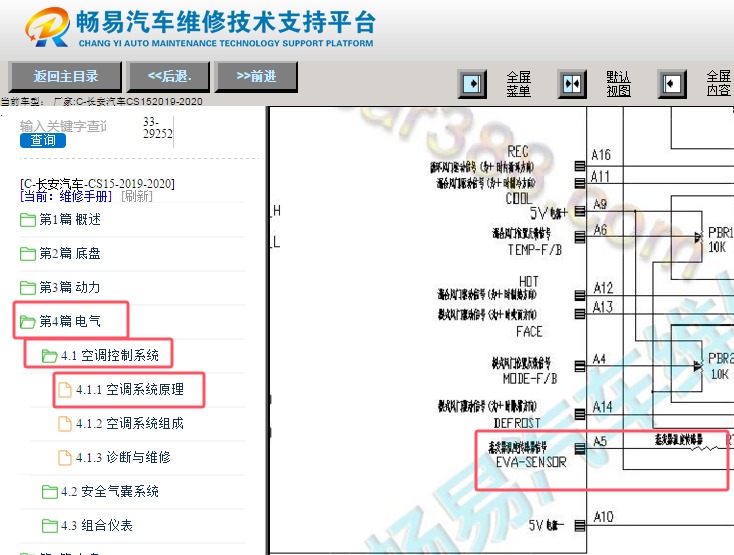Click the 当前:维修手册 link

tap(66, 196)
